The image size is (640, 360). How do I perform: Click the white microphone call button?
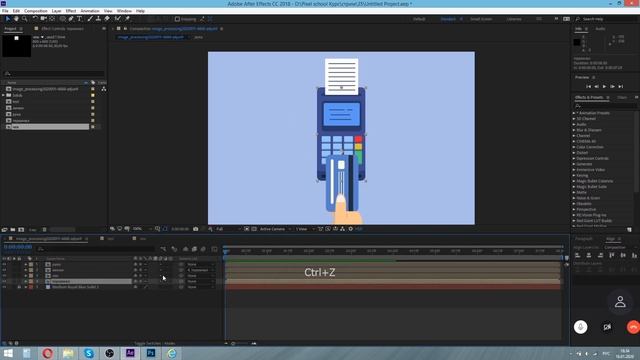[580, 327]
